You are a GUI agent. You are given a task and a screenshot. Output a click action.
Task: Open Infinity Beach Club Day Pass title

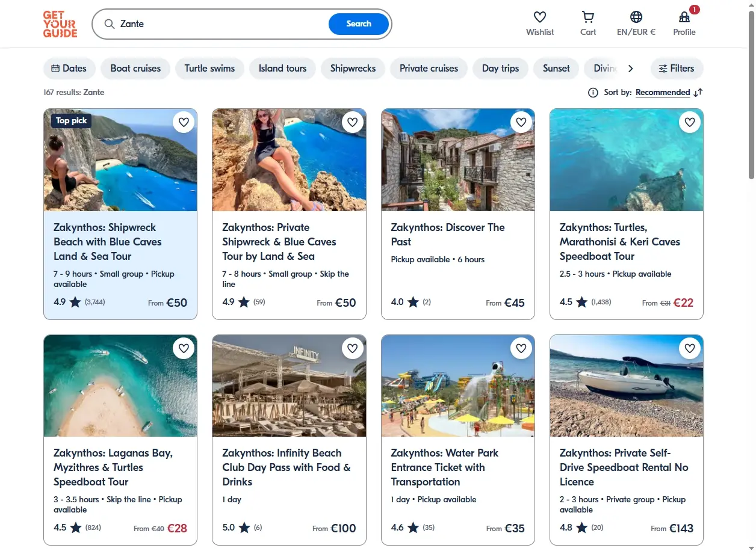[287, 467]
